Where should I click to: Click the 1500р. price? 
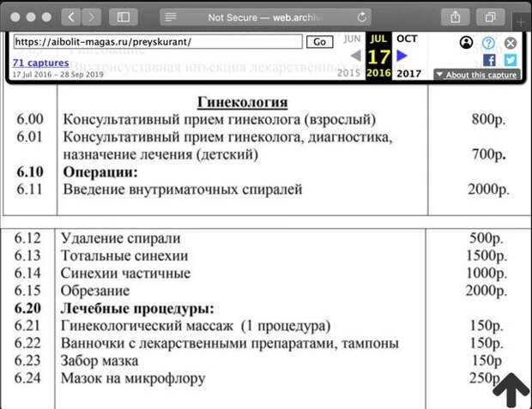pyautogui.click(x=487, y=256)
